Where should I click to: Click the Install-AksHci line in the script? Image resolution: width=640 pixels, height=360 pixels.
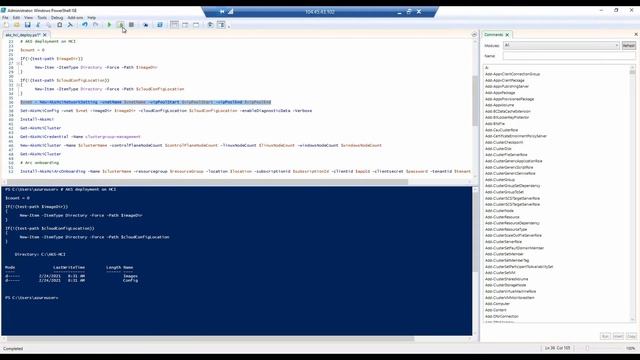click(37, 119)
